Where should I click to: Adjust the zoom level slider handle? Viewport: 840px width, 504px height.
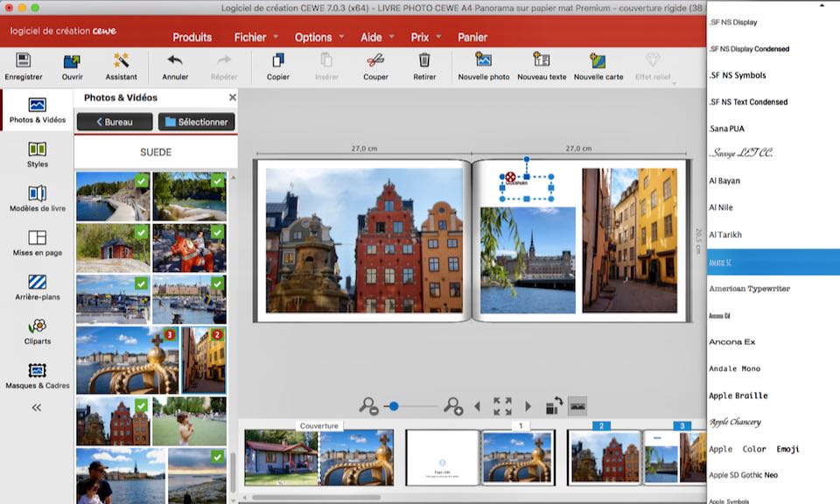click(394, 407)
